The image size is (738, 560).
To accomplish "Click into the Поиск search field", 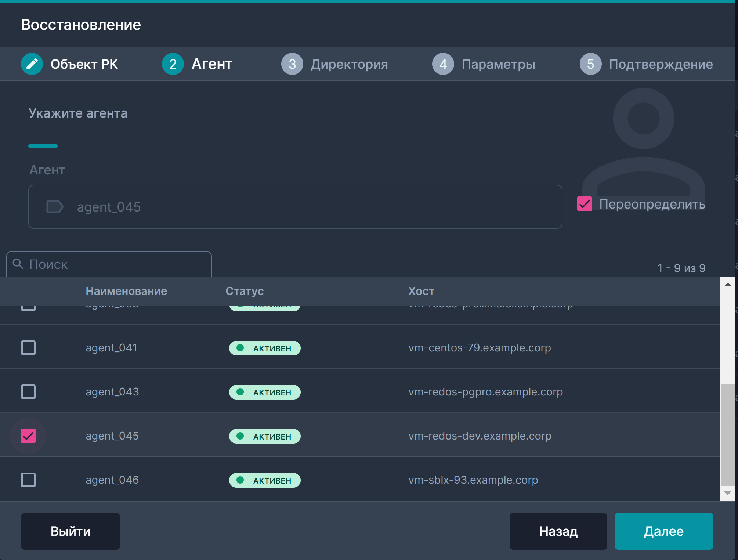I will [117, 264].
